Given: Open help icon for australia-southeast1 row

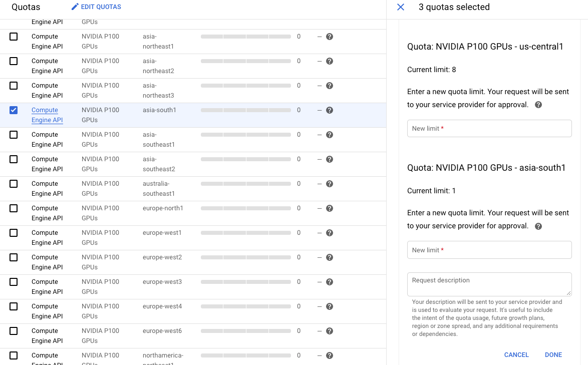Looking at the screenshot, I should [x=330, y=184].
